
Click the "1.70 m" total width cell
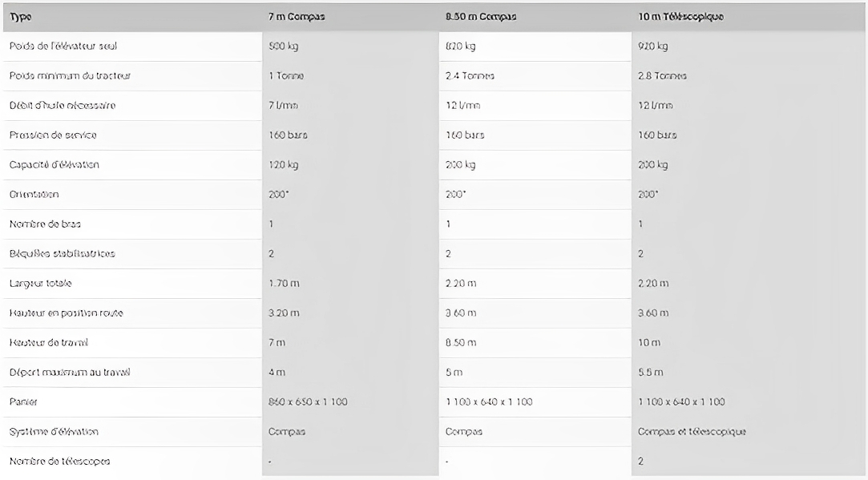pos(284,284)
